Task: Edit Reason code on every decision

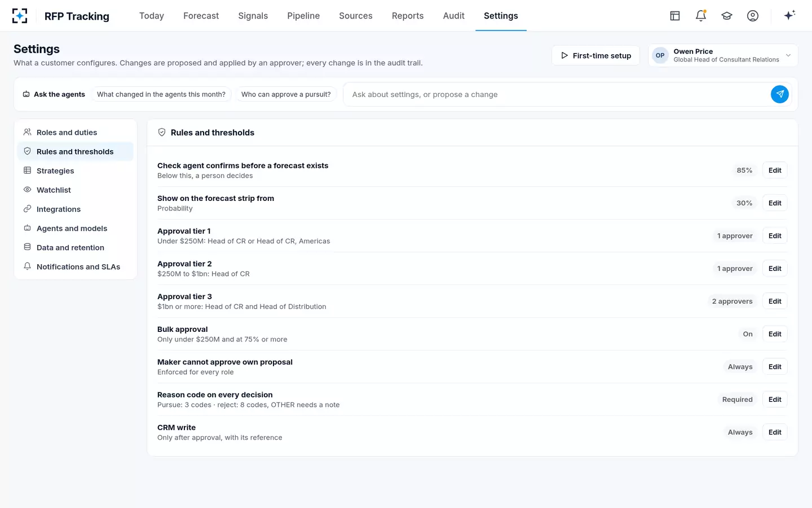Action: pos(775,400)
